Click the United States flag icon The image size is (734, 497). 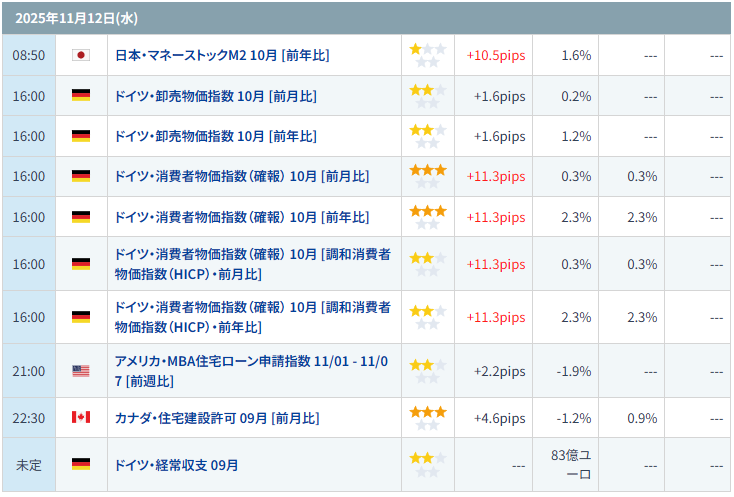[x=81, y=371]
